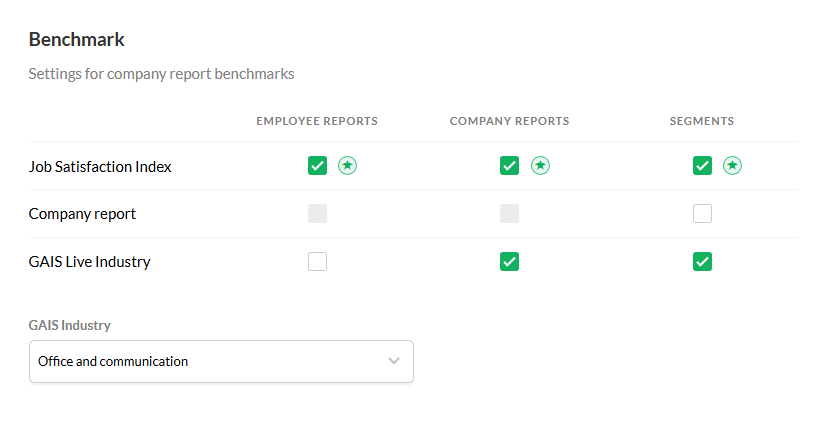Image resolution: width=827 pixels, height=448 pixels.
Task: Click disabled Company report checkbox under Employee Reports
Action: click(318, 214)
